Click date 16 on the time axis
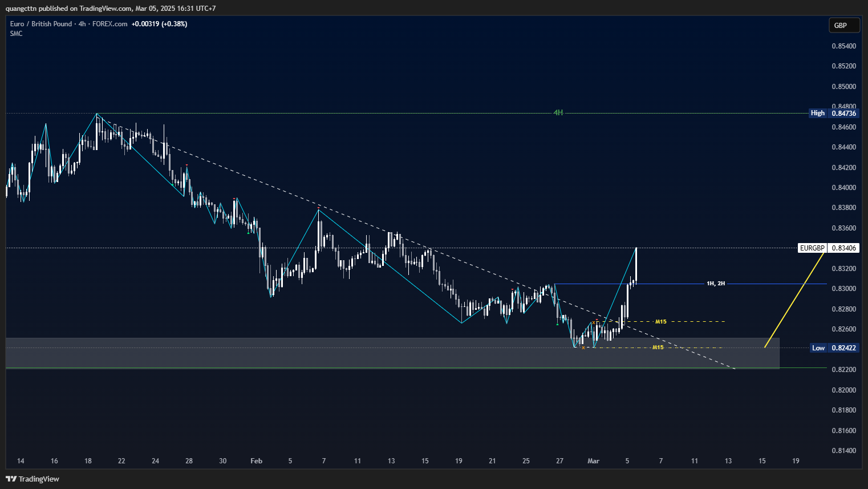Screen dimensions: 868x489 coord(54,461)
